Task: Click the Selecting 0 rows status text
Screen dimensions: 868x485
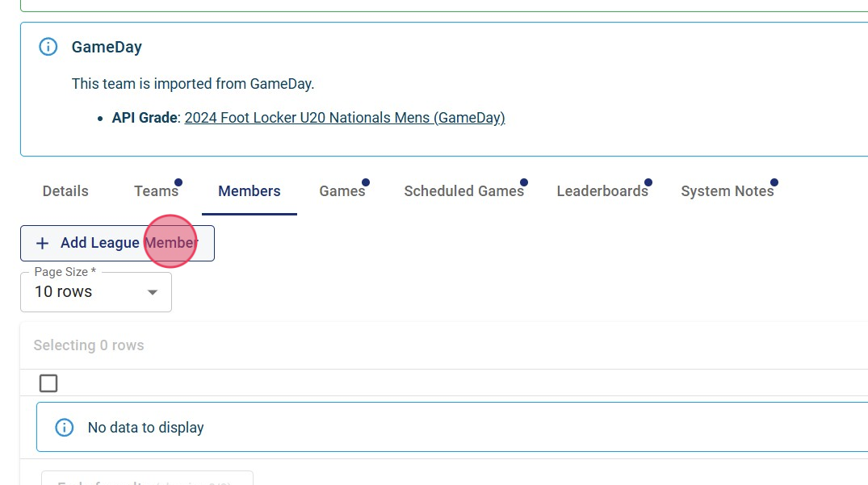Action: (89, 345)
